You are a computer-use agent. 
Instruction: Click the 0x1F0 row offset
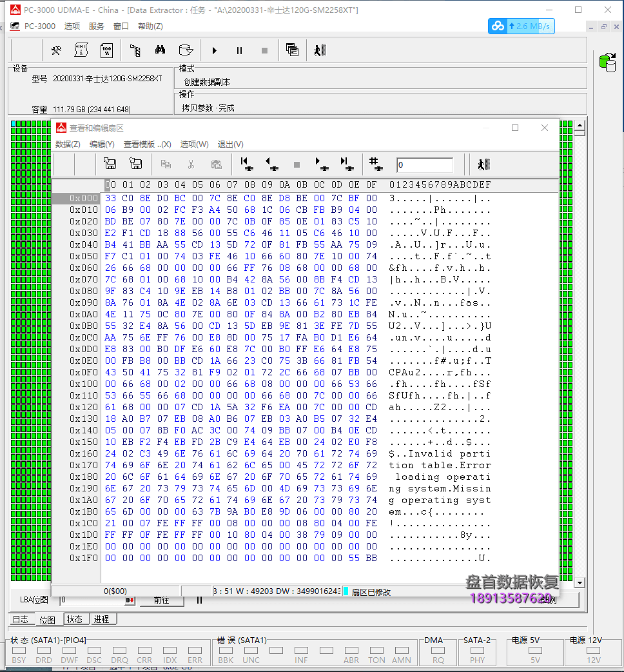[x=84, y=558]
